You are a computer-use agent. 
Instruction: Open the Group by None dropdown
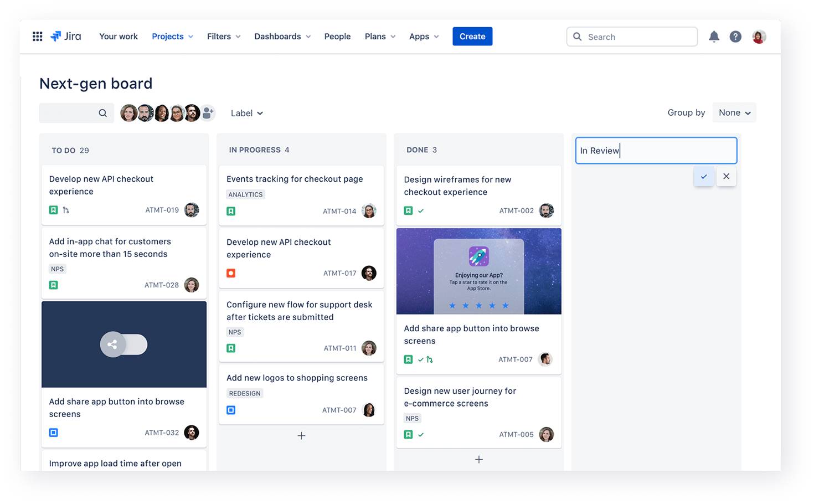point(734,112)
